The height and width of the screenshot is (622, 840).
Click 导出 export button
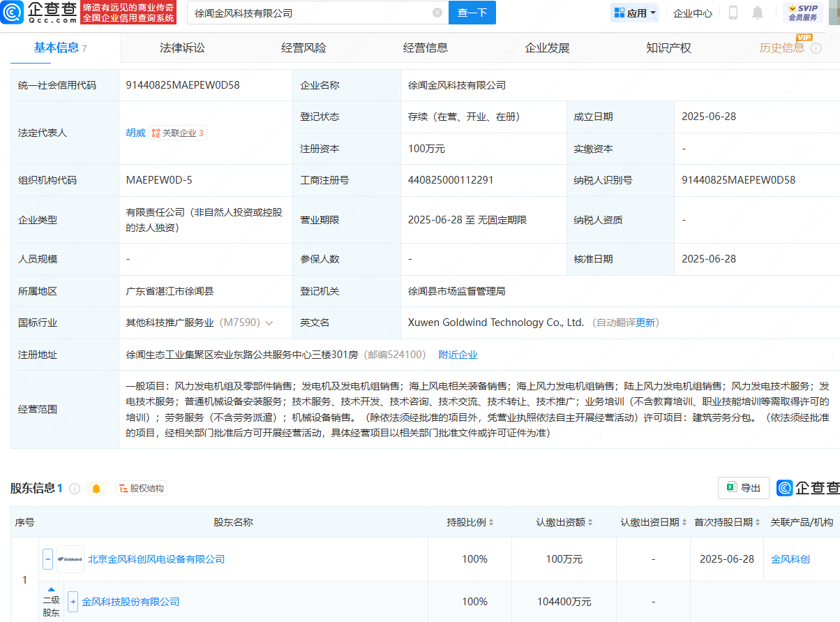point(744,488)
